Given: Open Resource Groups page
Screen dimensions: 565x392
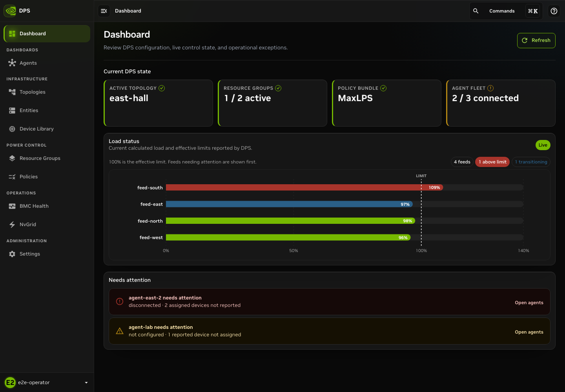Looking at the screenshot, I should pos(47,158).
